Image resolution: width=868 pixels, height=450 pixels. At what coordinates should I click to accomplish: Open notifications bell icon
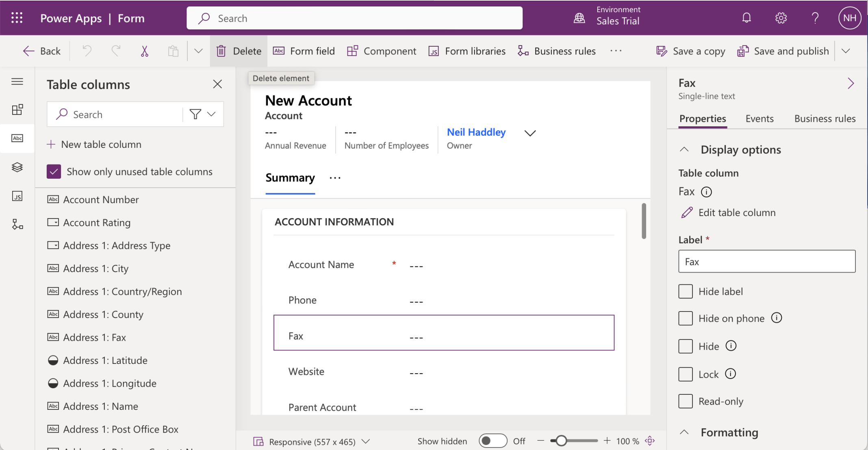pos(746,18)
